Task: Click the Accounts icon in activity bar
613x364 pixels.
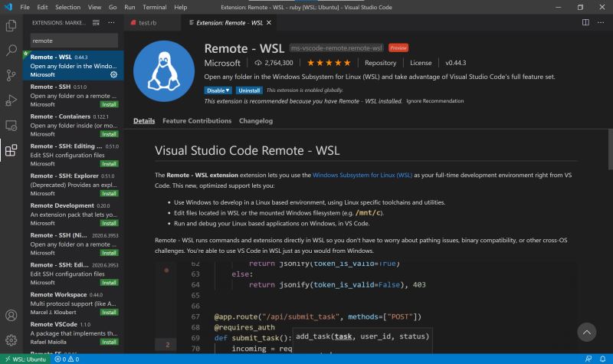Action: click(11, 316)
